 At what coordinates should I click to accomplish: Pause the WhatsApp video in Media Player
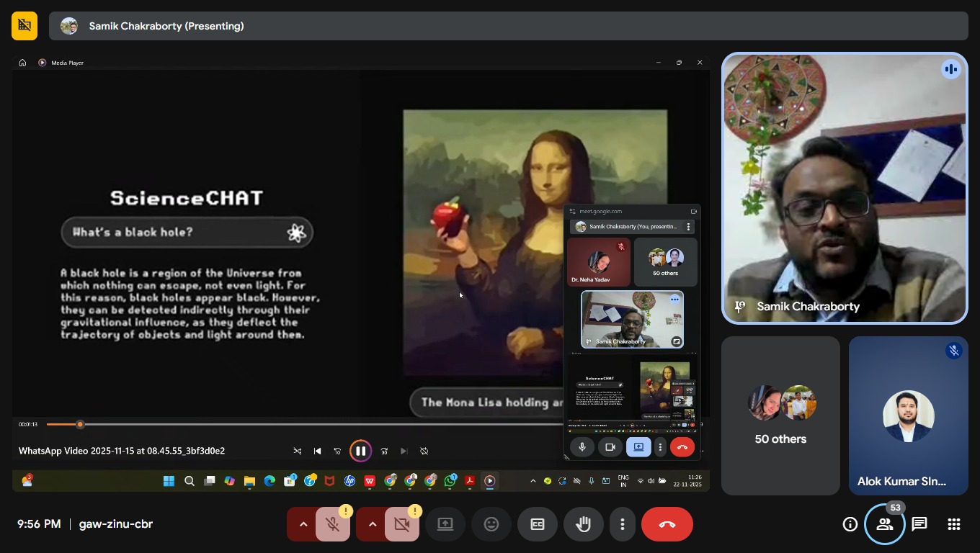[x=360, y=451]
